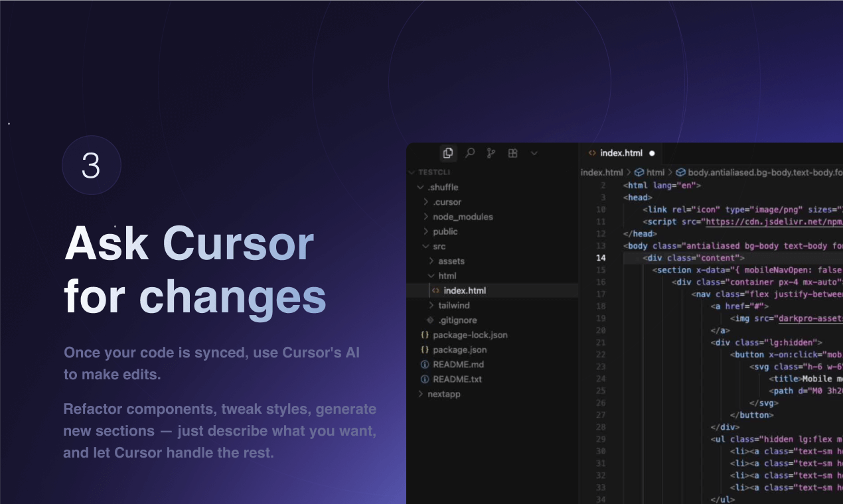Open the Search view icon

point(470,153)
